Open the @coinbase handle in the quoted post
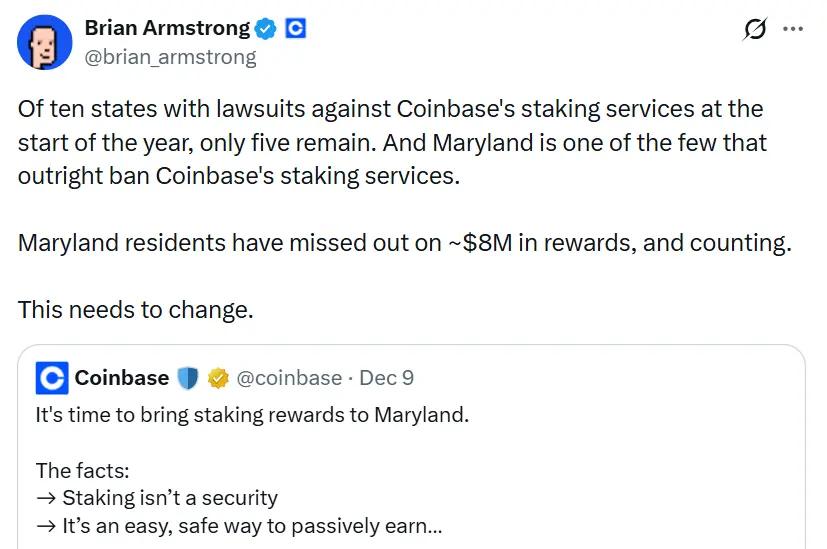Screen dimensions: 827x549 coord(289,378)
